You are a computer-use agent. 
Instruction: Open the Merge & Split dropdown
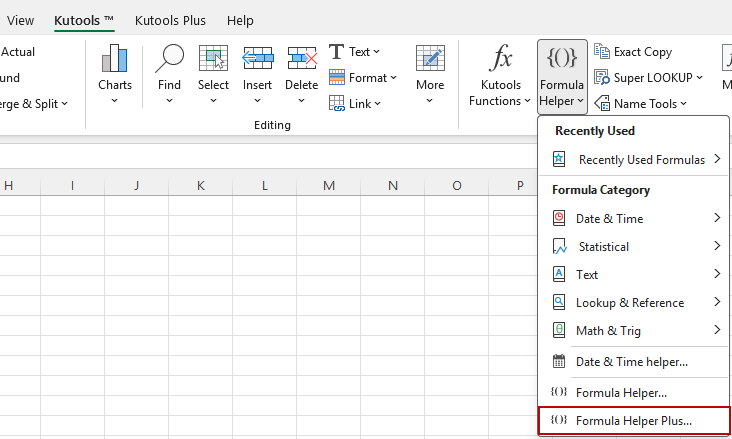34,104
